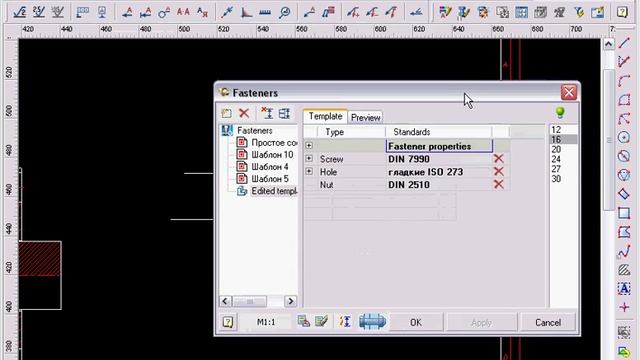Select the Fasteners root tree node
Viewport: 640px width, 360px height.
[x=255, y=131]
